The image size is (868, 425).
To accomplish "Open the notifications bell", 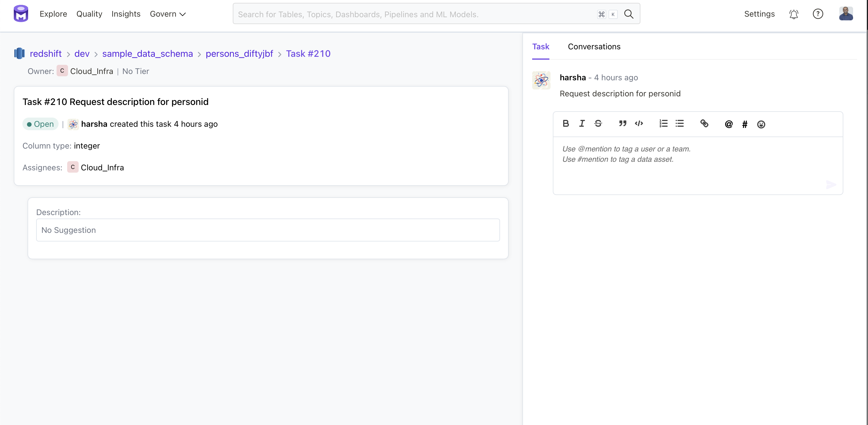I will pyautogui.click(x=794, y=14).
